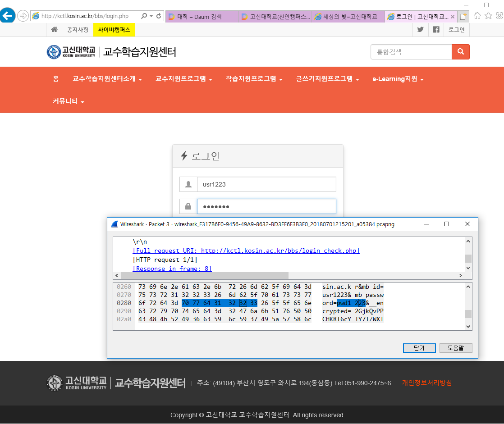Click the masked password field

click(x=266, y=206)
